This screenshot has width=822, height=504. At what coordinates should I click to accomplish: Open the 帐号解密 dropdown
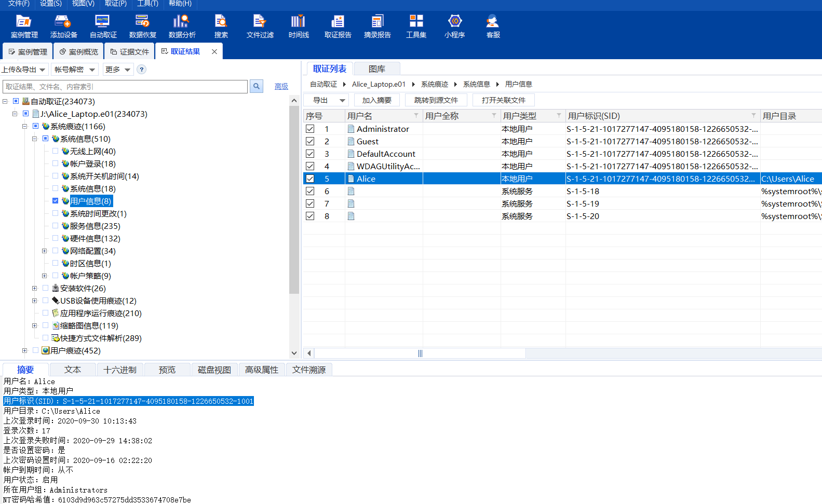point(75,70)
